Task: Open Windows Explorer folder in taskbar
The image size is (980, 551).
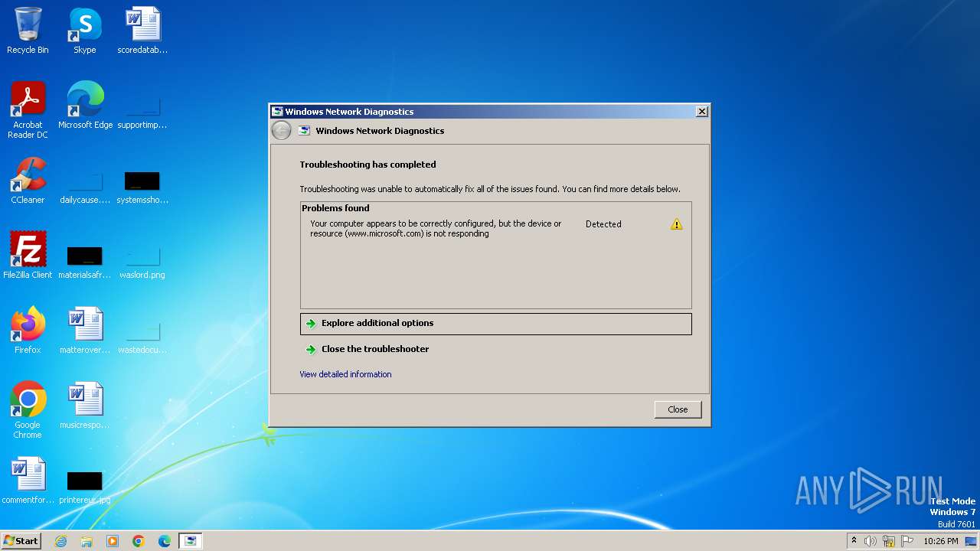Action: [87, 541]
